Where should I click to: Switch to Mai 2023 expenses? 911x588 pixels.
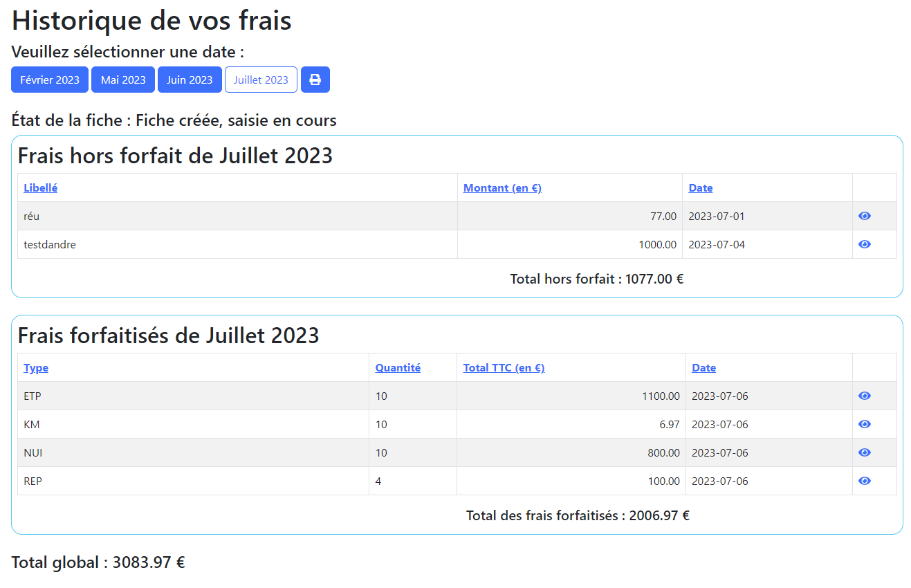click(123, 80)
